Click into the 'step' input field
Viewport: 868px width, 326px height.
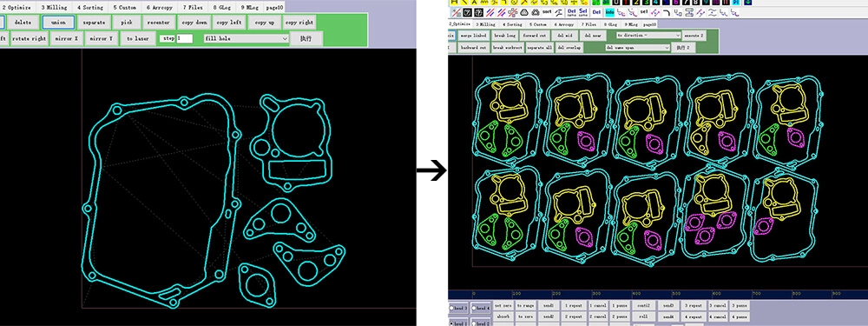click(184, 39)
